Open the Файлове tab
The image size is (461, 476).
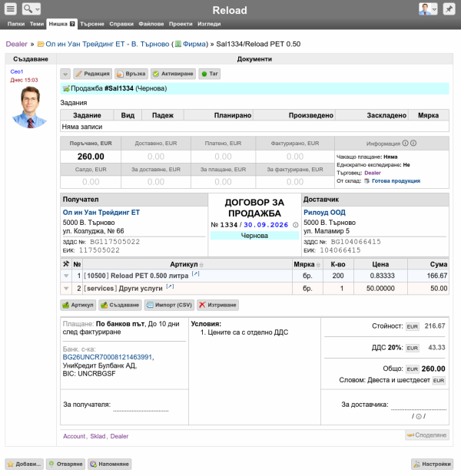point(151,24)
